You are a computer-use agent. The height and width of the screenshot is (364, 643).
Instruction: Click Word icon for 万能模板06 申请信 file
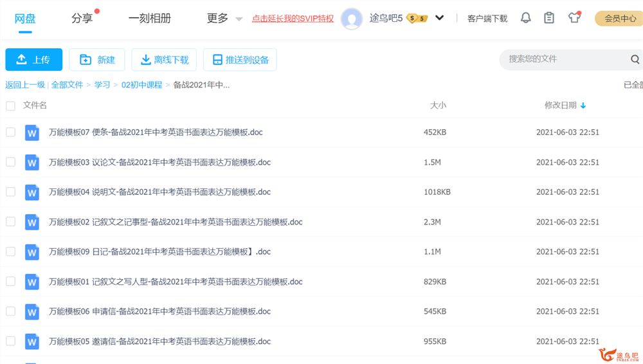[x=32, y=312]
